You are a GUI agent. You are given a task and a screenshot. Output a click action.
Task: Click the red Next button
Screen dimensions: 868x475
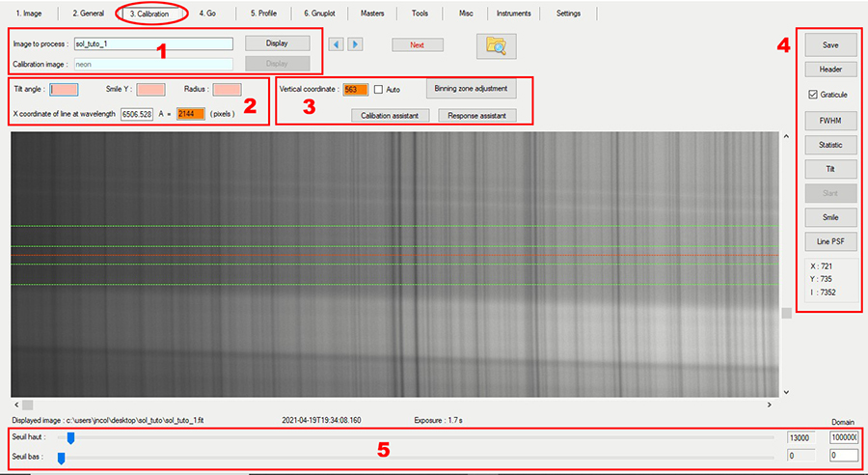417,44
